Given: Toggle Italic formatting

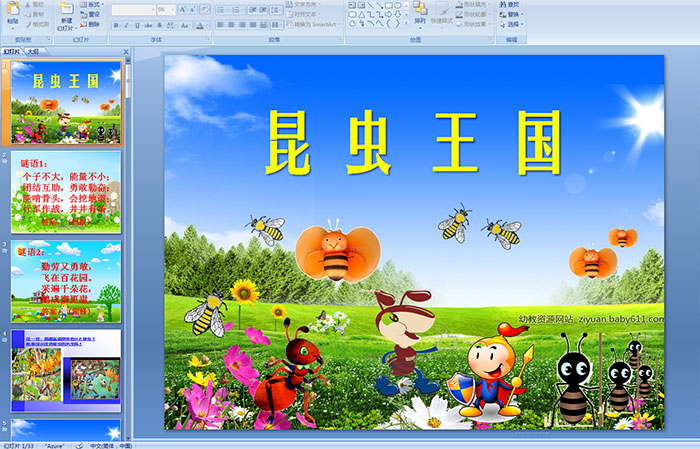Looking at the screenshot, I should pos(126,25).
